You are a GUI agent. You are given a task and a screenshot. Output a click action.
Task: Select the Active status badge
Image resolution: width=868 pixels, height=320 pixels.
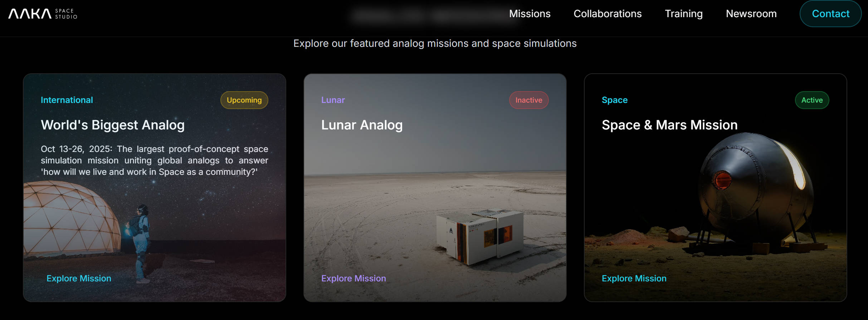pos(812,100)
